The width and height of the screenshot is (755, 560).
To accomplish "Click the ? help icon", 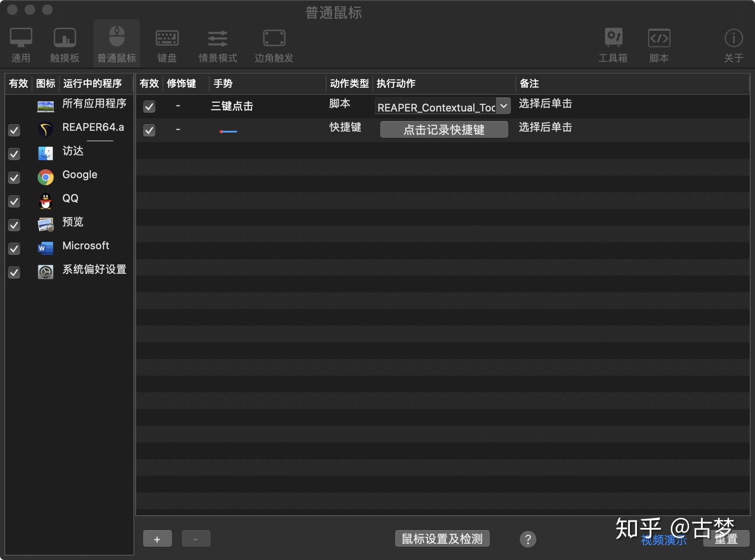I will tap(528, 539).
